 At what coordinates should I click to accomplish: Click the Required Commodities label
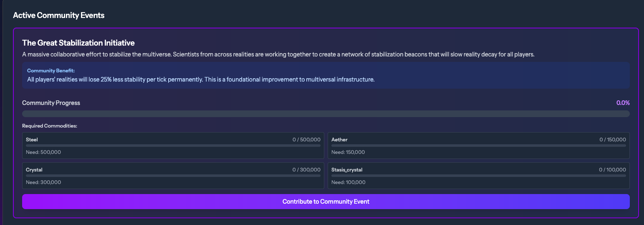click(50, 126)
